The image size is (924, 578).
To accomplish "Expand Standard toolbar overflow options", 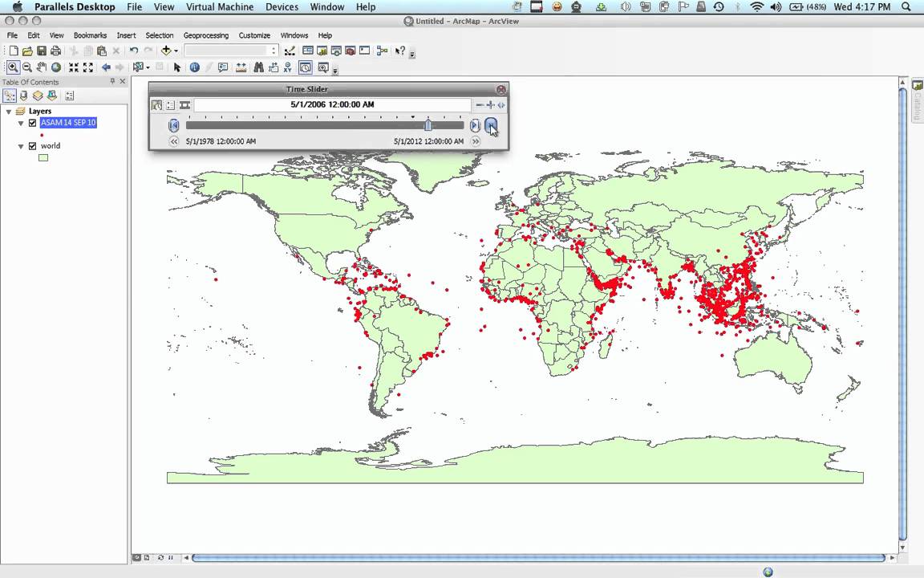I will (x=412, y=54).
